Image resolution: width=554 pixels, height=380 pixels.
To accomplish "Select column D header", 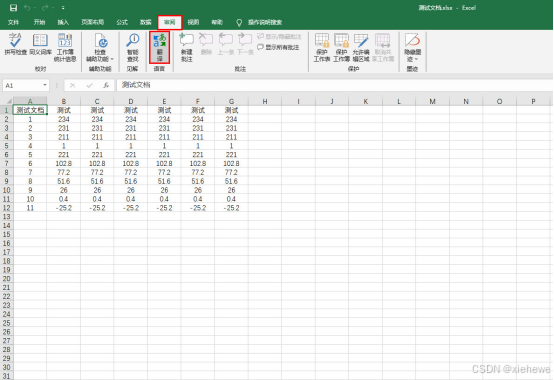I will point(131,101).
